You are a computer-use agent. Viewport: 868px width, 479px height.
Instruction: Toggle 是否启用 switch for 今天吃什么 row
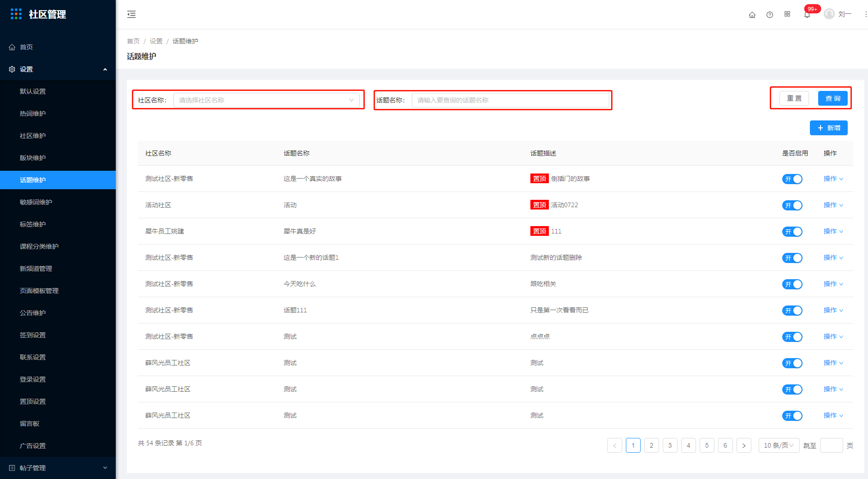(792, 284)
